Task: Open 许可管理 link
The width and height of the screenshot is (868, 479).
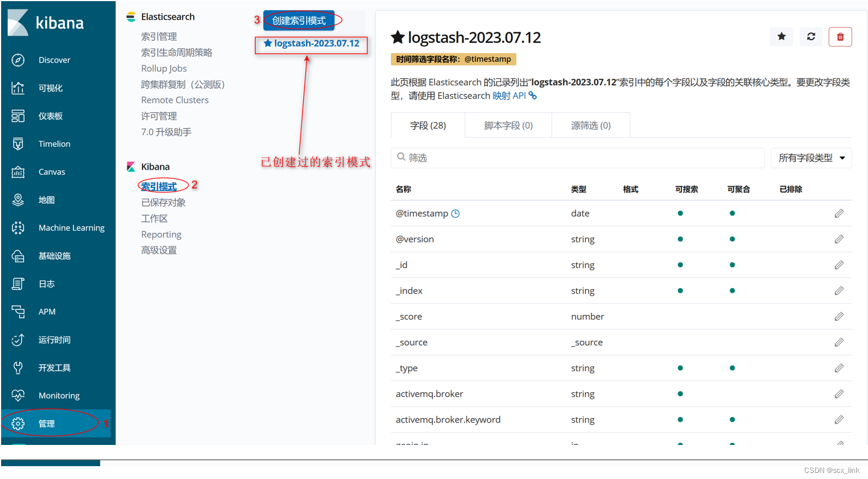Action: (159, 116)
